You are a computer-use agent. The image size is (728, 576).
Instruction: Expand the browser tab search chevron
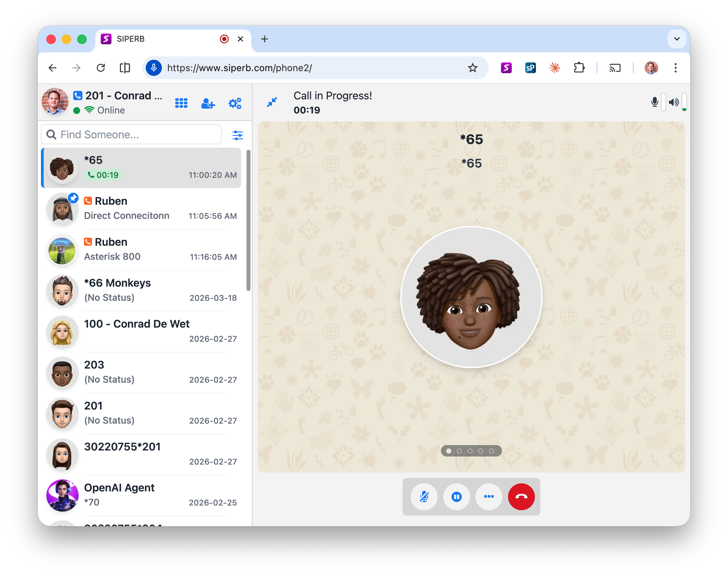(x=676, y=39)
